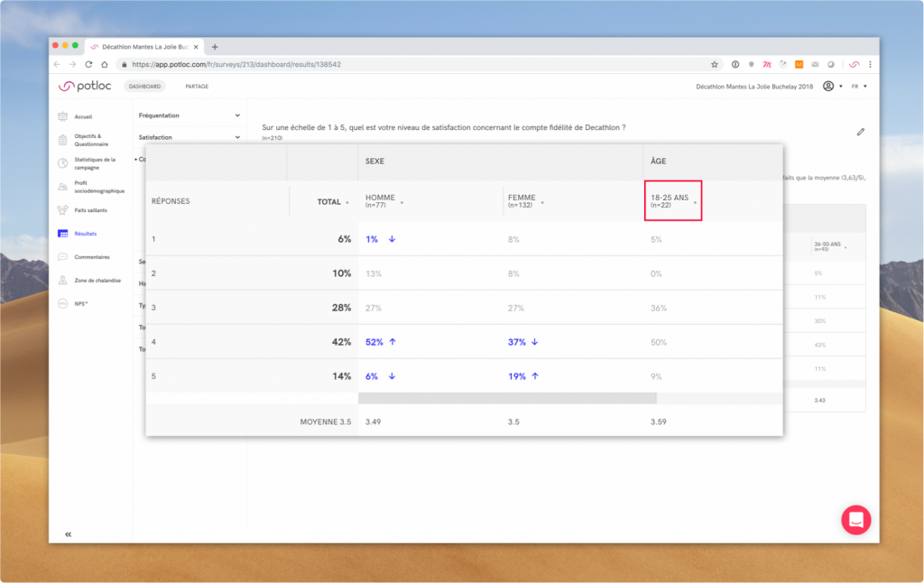Click the mail extension icon
The image size is (924, 583).
click(x=815, y=64)
